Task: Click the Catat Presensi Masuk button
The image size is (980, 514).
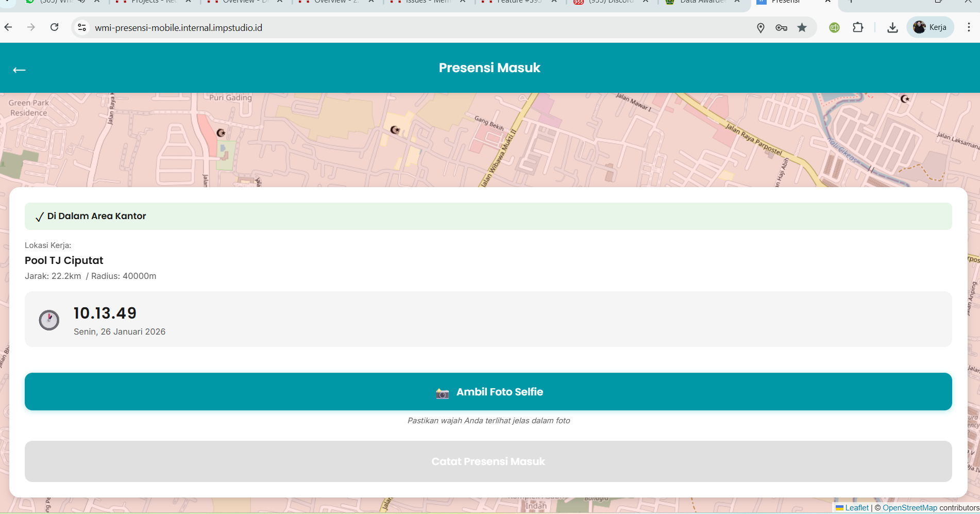Action: 488,461
